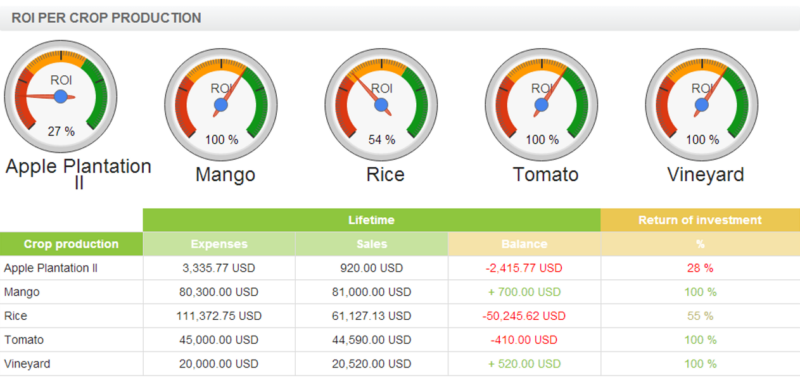800x380 pixels.
Task: Click Rice balance -50,245.62 USD
Action: tap(524, 316)
